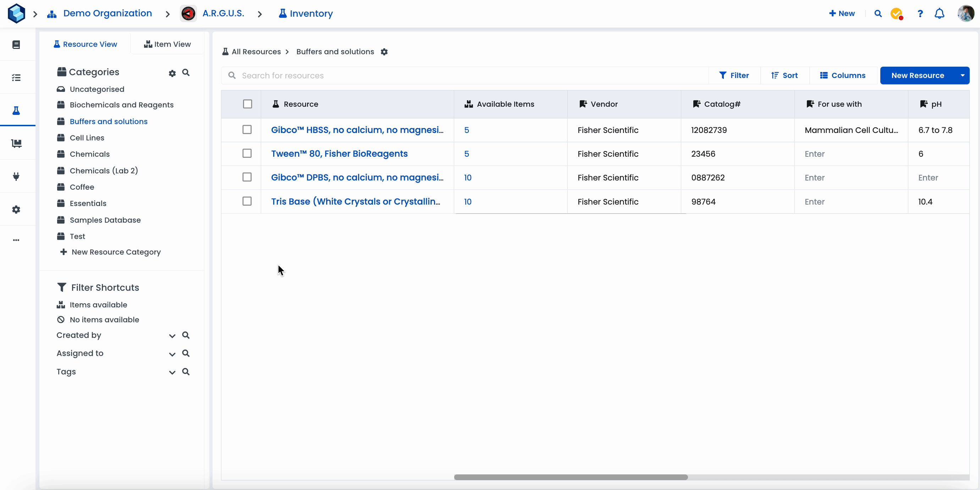The height and width of the screenshot is (490, 980).
Task: Open the Gibco HBSS resource link
Action: tap(357, 130)
